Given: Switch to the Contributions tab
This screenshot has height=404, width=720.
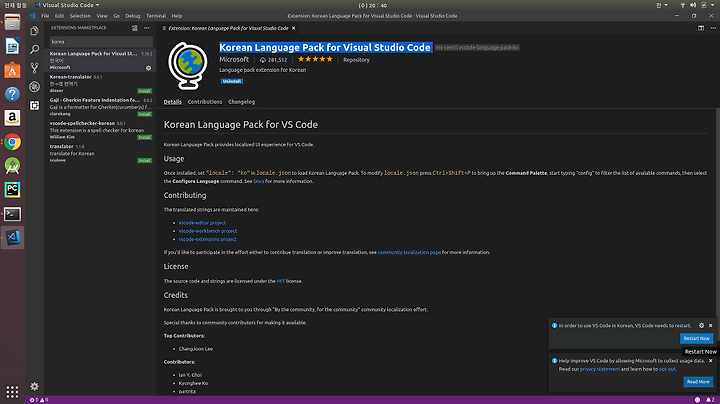Looking at the screenshot, I should pos(205,102).
